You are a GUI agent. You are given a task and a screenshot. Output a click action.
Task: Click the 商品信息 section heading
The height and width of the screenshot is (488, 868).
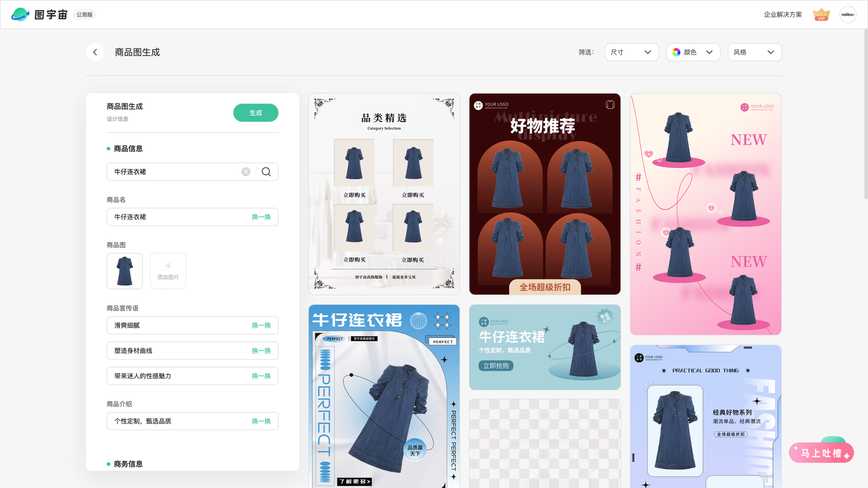[128, 149]
